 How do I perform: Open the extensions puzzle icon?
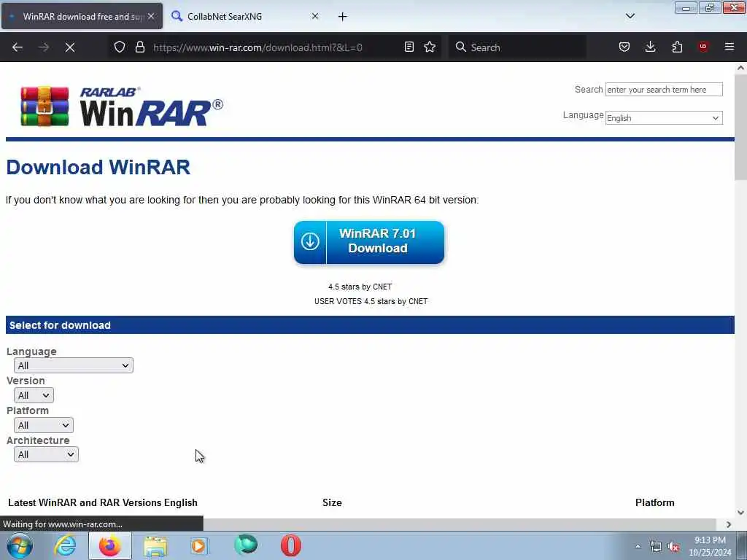677,47
